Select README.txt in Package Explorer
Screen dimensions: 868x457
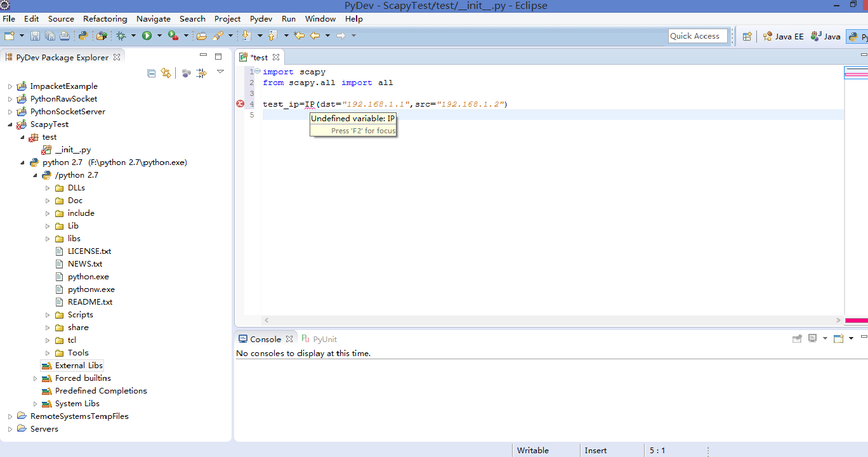pyautogui.click(x=84, y=302)
